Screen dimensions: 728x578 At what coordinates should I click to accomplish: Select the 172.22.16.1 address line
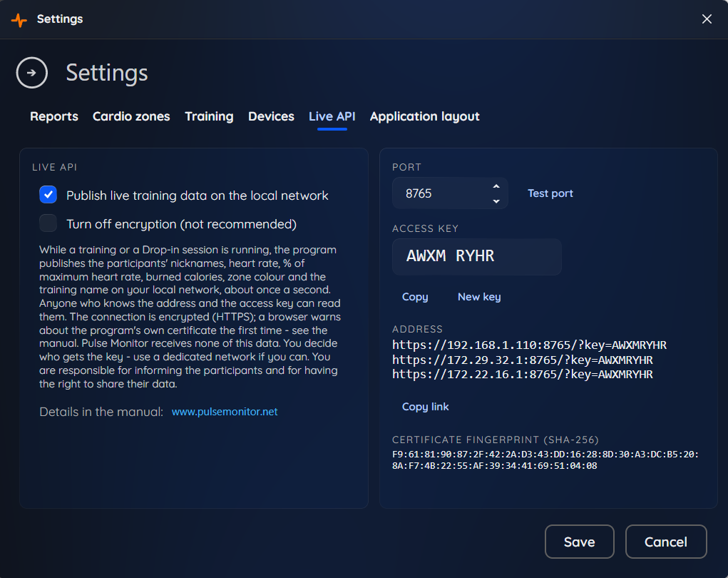tap(523, 375)
